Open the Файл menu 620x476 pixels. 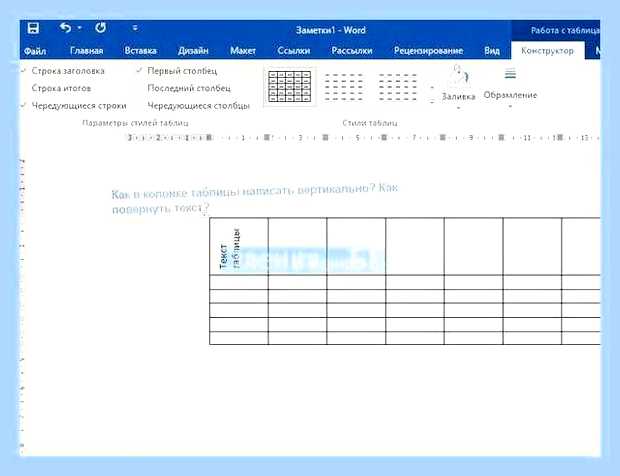point(35,51)
